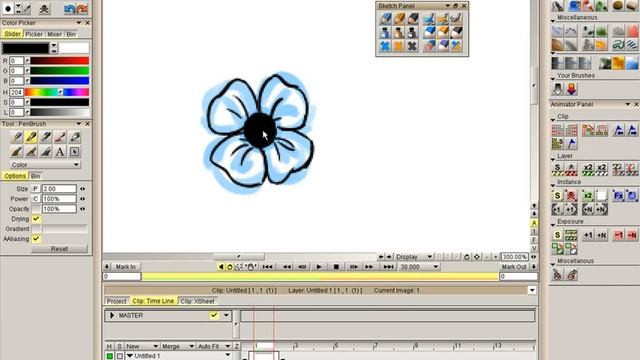Viewport: 640px width, 360px height.
Task: Click the Exposure +N icon
Action: (602, 235)
